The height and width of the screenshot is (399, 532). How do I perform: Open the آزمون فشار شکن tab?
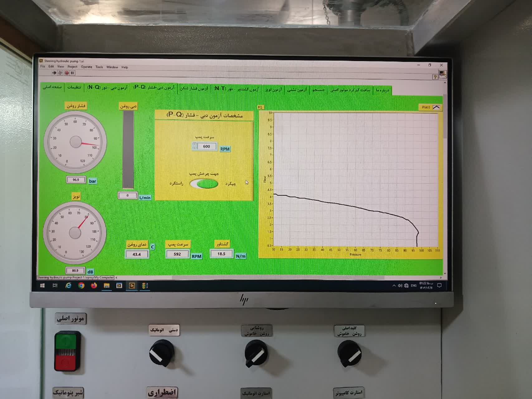[x=194, y=89]
